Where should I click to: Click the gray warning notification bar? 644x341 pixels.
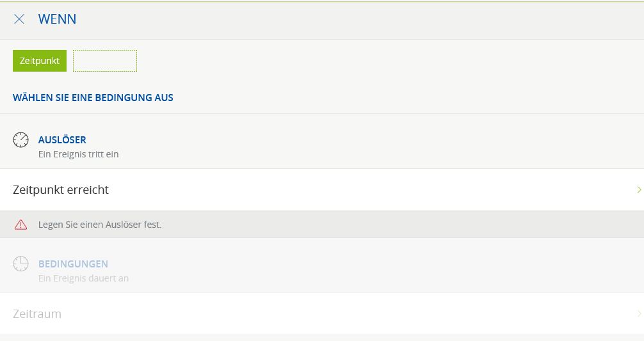pos(322,225)
